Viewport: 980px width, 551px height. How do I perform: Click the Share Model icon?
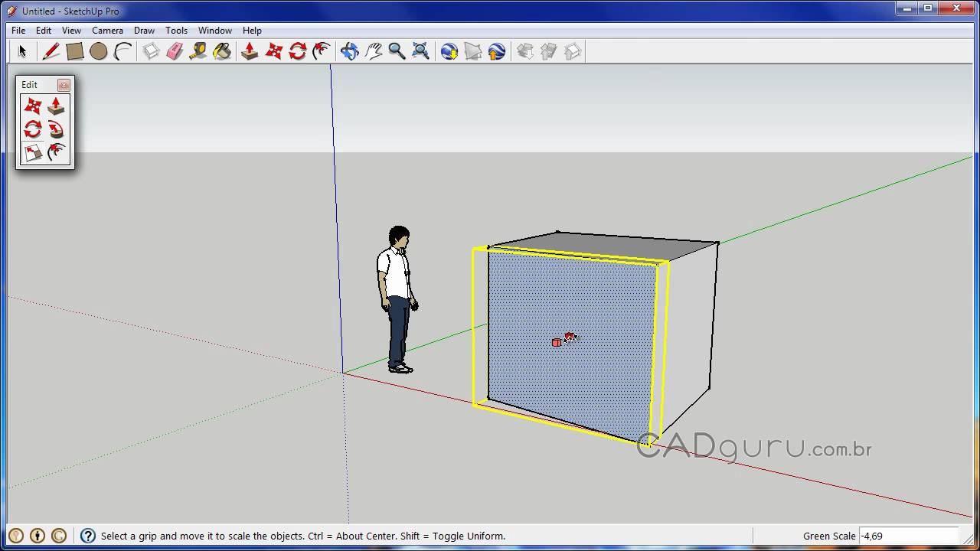coord(548,51)
